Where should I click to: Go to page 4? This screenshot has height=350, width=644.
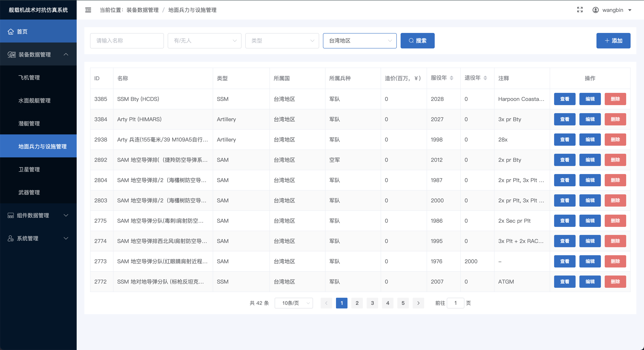[x=388, y=303]
